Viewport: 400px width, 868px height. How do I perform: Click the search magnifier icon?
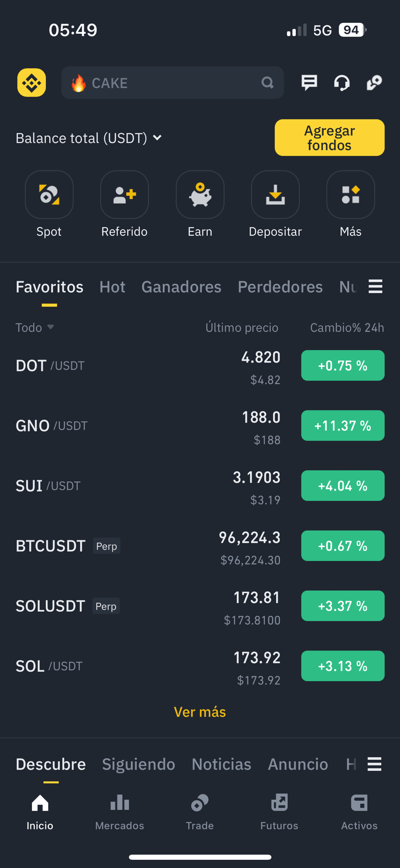pyautogui.click(x=268, y=83)
